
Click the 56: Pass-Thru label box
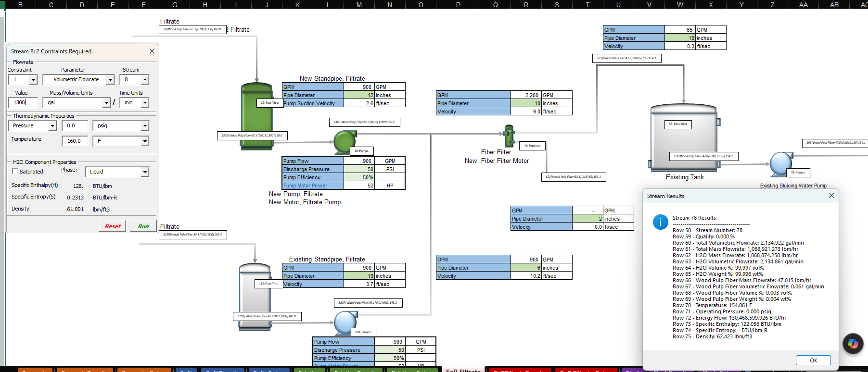point(677,124)
